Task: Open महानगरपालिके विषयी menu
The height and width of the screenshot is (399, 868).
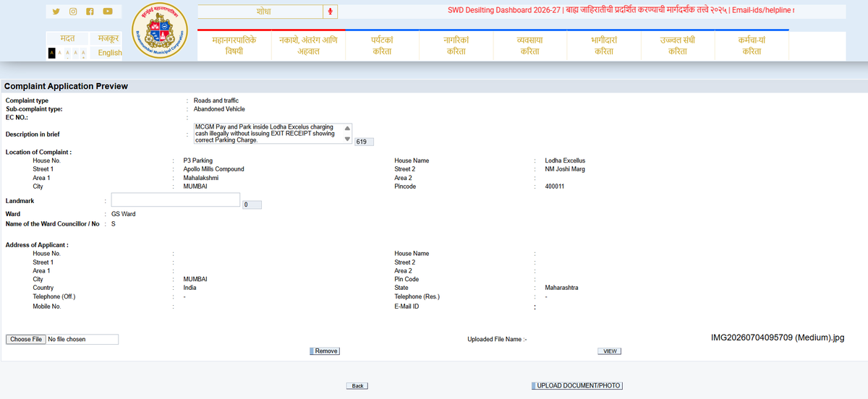Action: (x=234, y=46)
